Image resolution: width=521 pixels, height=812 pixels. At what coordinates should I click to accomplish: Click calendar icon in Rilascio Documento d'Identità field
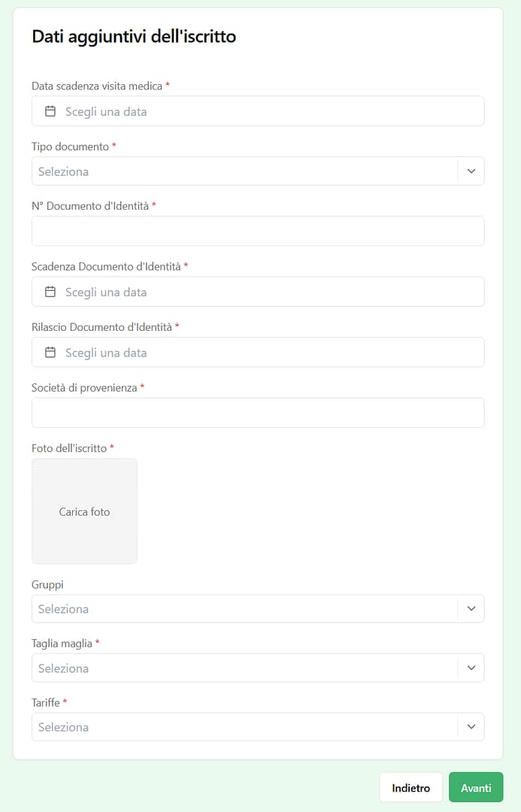(x=50, y=353)
